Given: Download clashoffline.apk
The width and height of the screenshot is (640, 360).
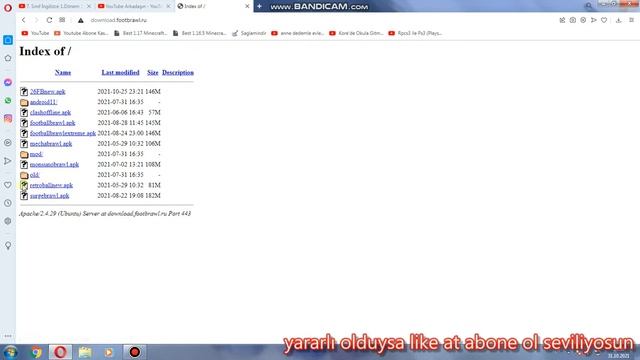Looking at the screenshot, I should (50, 112).
